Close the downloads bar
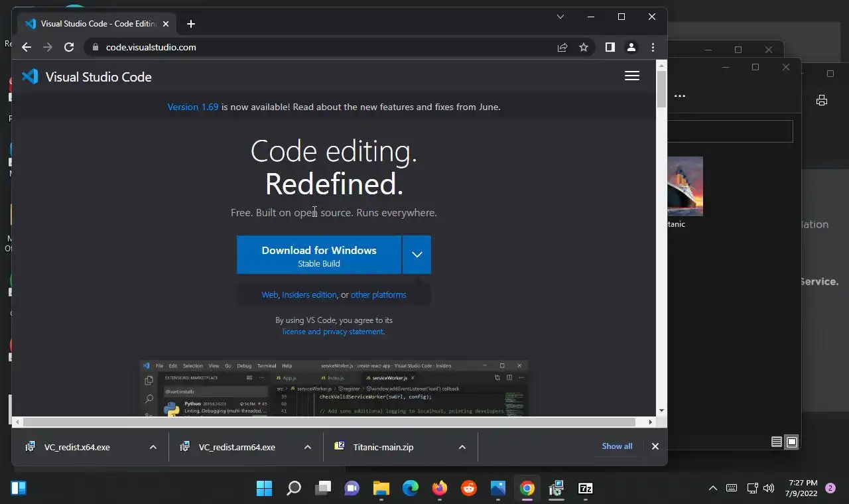The width and height of the screenshot is (849, 504). 655,446
